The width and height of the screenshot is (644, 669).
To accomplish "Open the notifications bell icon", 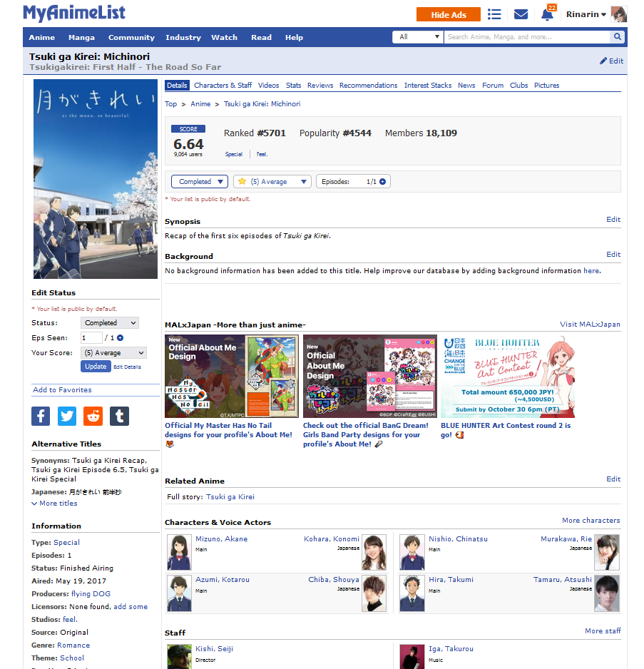I will [547, 15].
